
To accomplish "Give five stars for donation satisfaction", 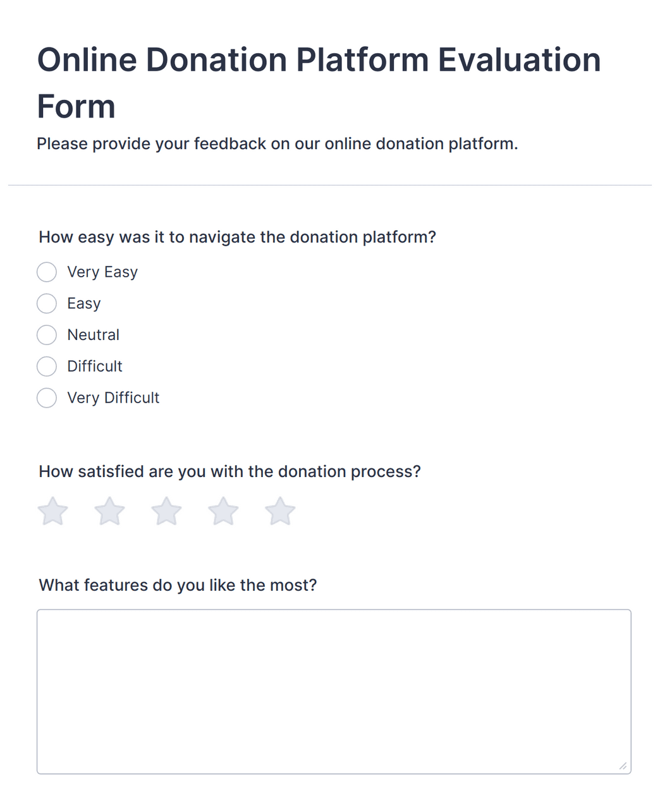I will 280,511.
